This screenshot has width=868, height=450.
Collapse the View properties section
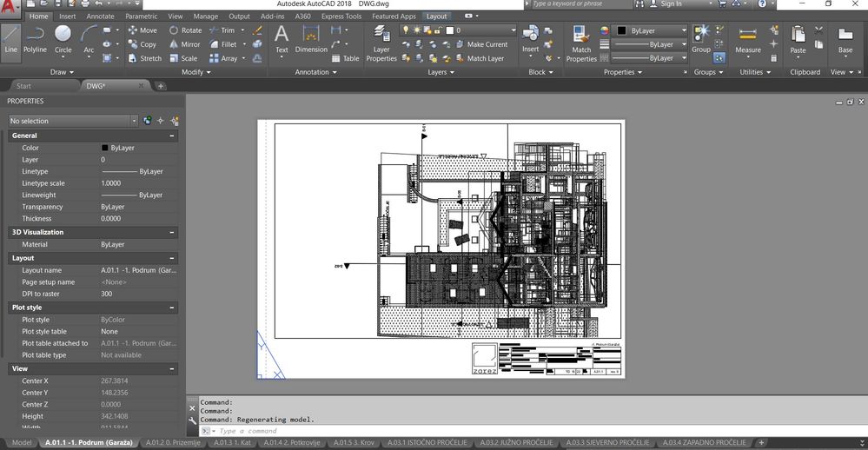click(x=172, y=368)
